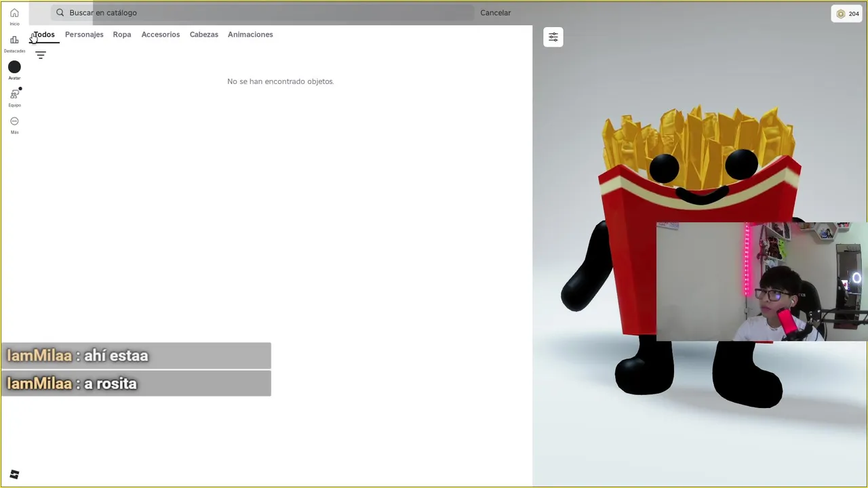Screen dimensions: 868x488
Task: Click the search magnifier icon
Action: tap(60, 13)
